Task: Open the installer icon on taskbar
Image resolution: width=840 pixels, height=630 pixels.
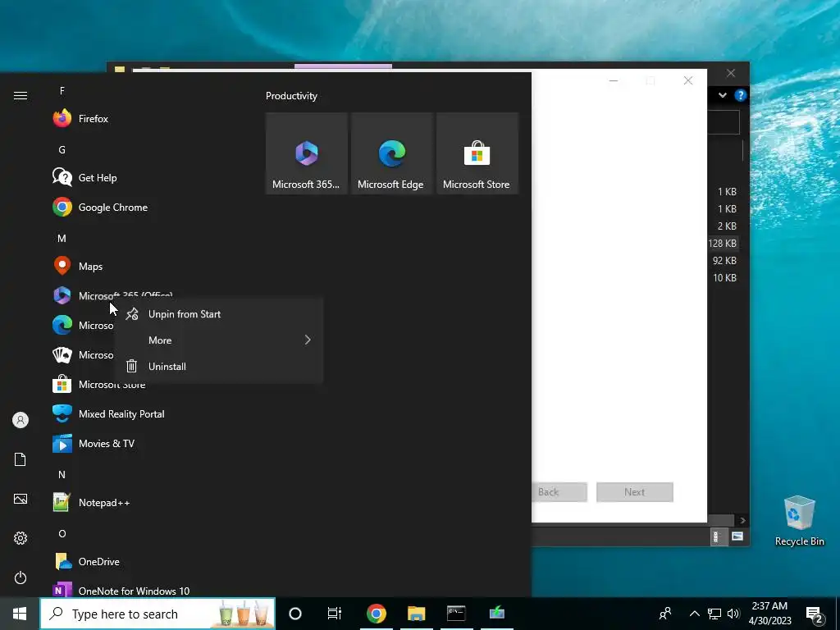Action: tap(496, 614)
